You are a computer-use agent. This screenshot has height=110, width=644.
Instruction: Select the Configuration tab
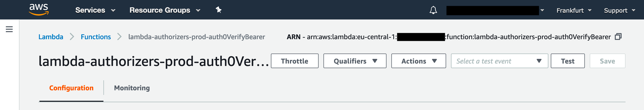pos(71,88)
